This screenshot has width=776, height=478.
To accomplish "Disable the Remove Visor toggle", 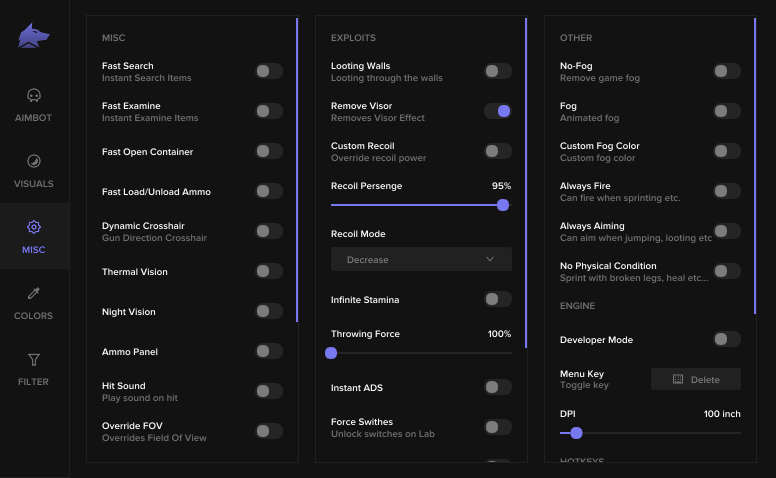I will (x=497, y=111).
